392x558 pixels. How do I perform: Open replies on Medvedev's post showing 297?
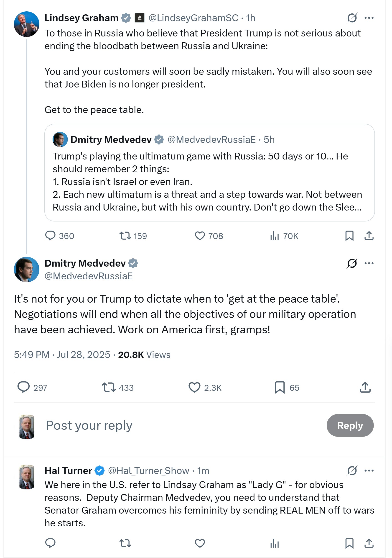coord(23,387)
